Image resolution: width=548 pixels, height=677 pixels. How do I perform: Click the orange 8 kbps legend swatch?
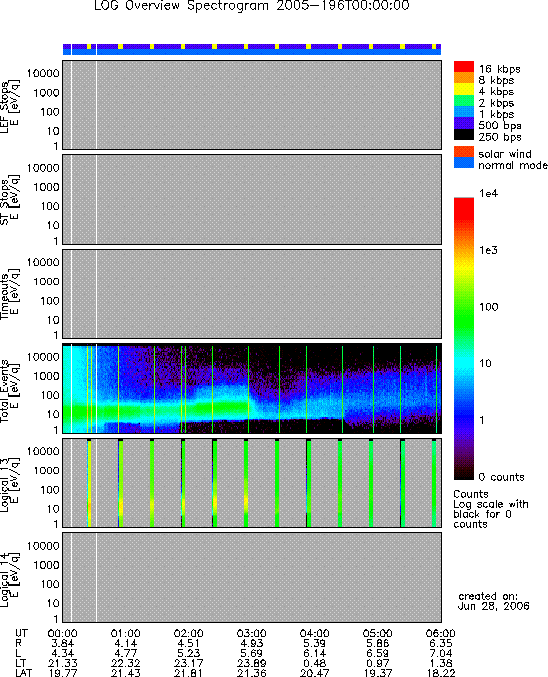point(463,78)
